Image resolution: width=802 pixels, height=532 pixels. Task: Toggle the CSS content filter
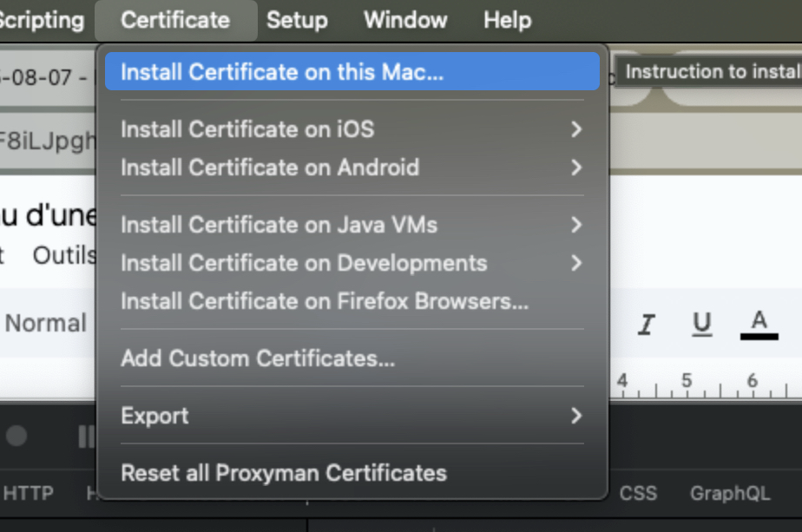638,493
